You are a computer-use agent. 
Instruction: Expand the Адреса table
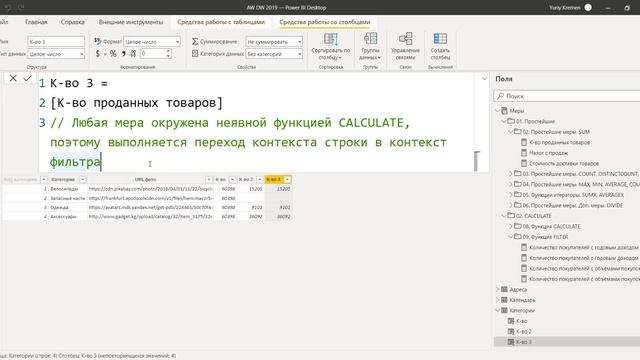(x=498, y=289)
